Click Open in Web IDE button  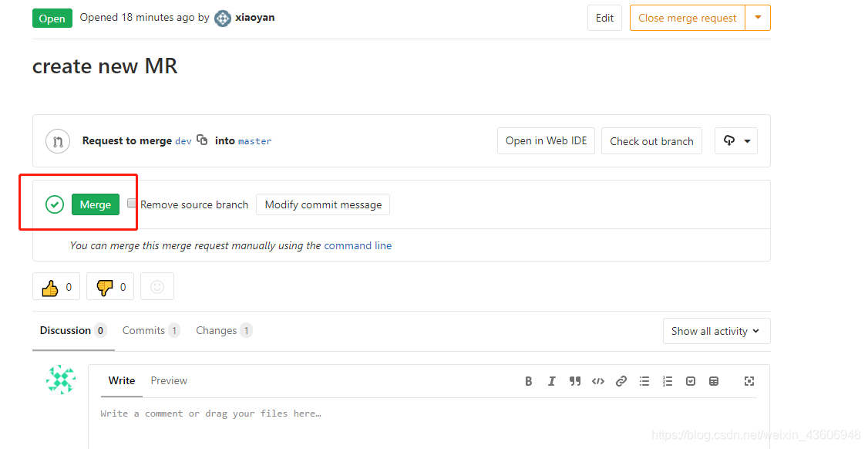546,141
